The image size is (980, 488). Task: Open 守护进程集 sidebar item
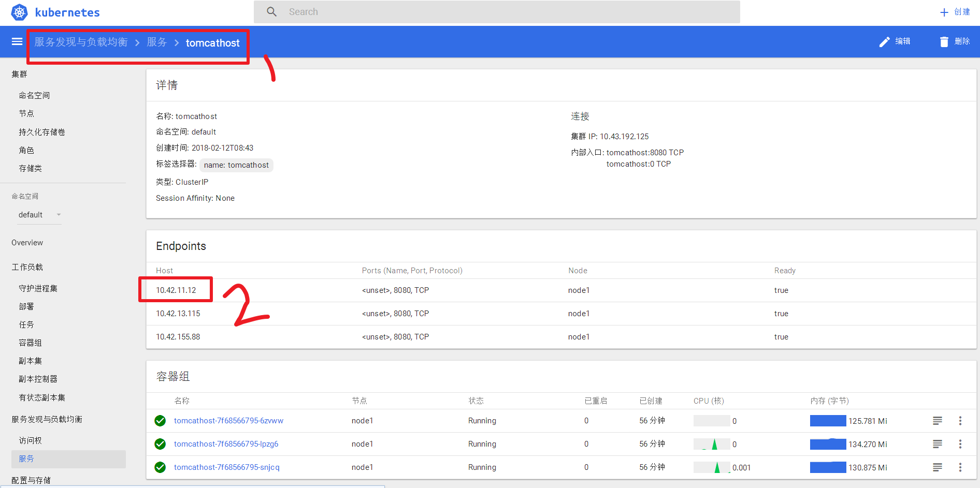click(38, 289)
